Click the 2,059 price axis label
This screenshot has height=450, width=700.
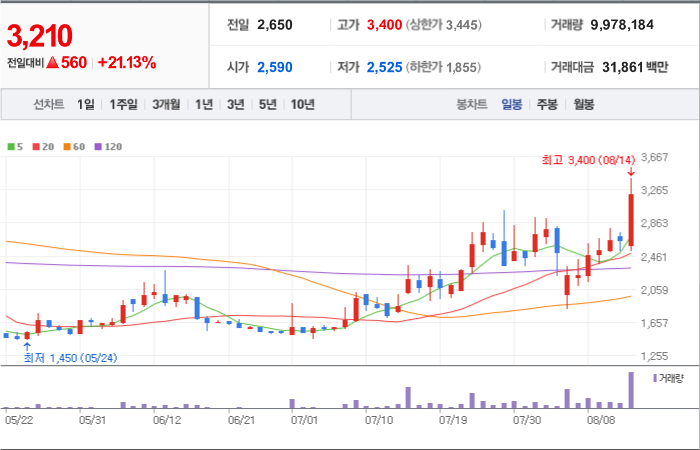coord(654,290)
